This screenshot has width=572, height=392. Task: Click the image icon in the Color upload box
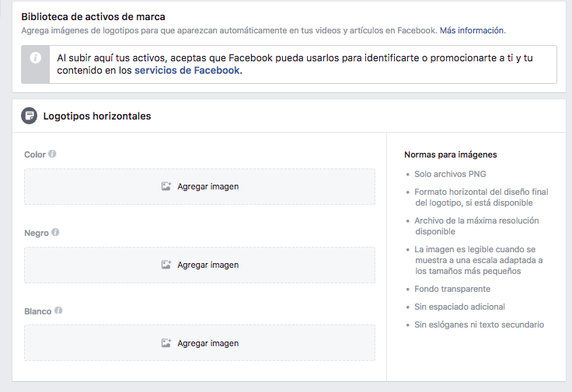pyautogui.click(x=166, y=186)
